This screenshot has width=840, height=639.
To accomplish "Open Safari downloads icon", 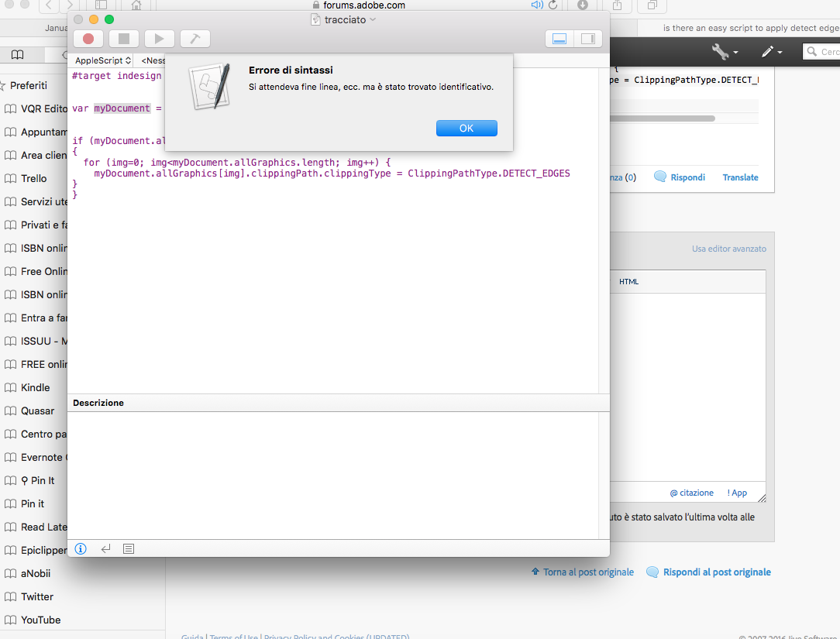I will (582, 5).
